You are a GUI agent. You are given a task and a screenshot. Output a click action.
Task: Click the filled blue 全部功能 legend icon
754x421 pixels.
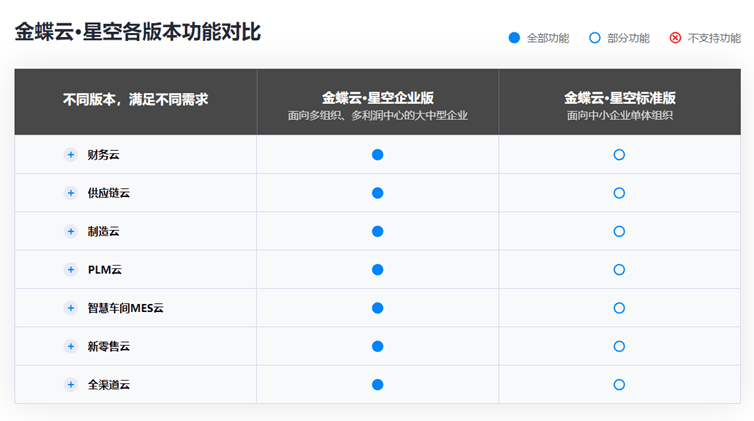(514, 38)
